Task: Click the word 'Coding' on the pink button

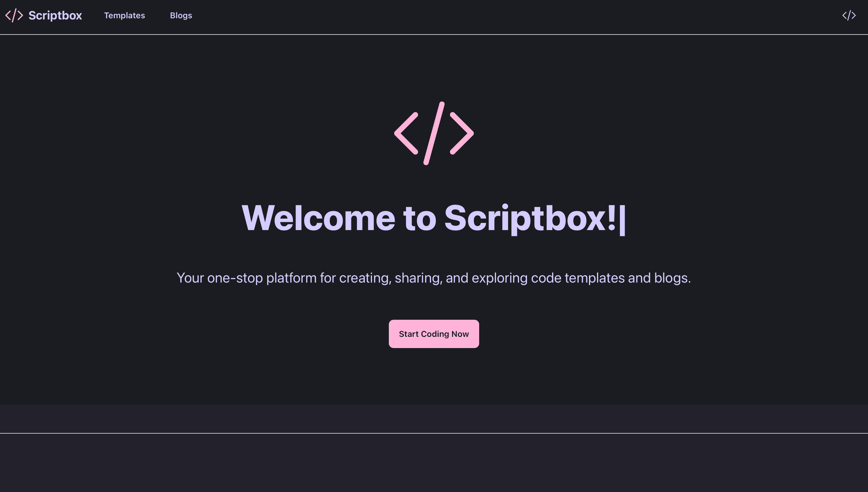Action: pos(435,334)
